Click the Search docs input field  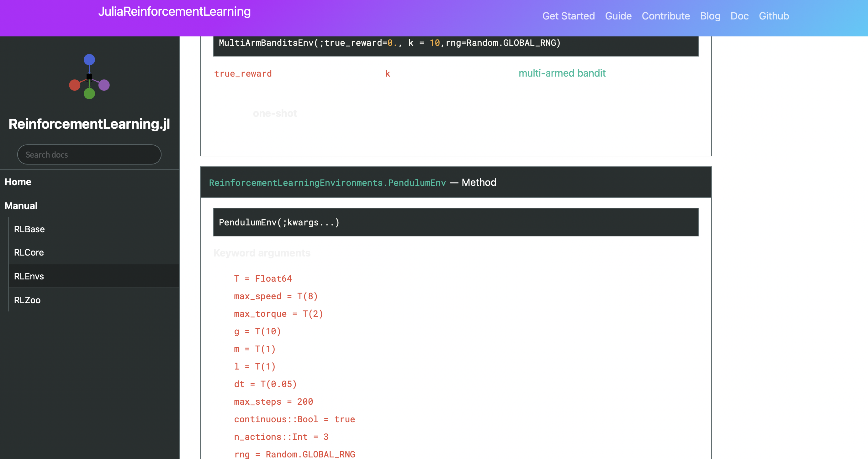(89, 154)
